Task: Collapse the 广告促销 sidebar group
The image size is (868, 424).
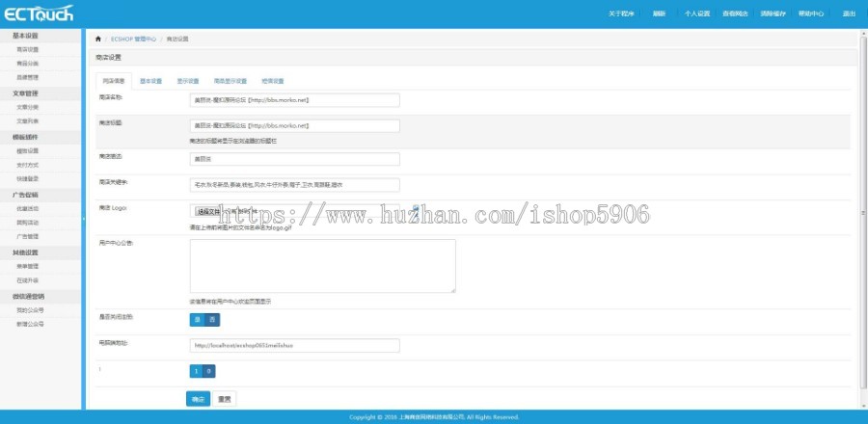Action: coord(41,195)
